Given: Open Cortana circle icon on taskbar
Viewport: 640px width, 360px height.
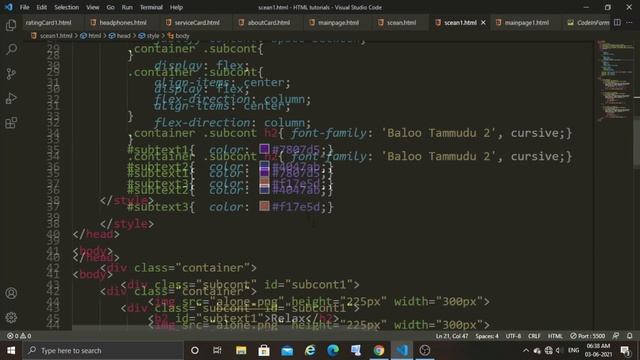Looking at the screenshot, I should 195,350.
